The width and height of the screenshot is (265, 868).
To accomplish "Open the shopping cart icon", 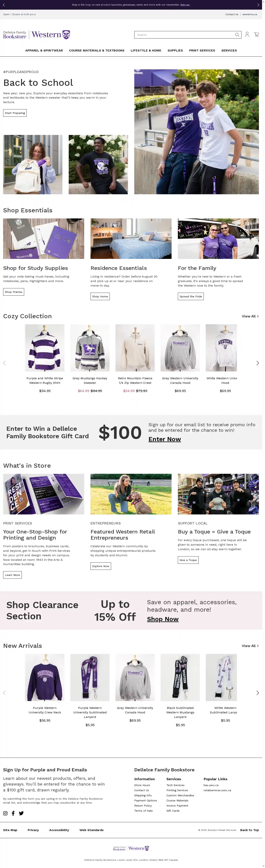I will [x=257, y=34].
